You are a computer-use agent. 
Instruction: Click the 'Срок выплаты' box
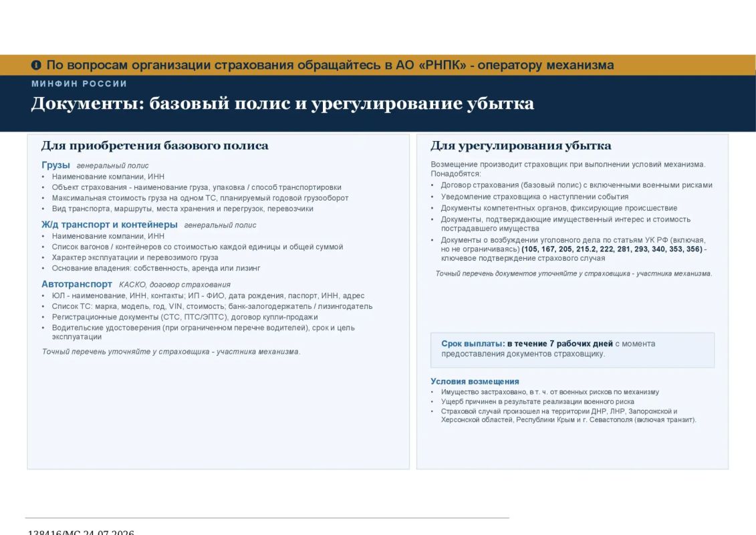click(572, 350)
